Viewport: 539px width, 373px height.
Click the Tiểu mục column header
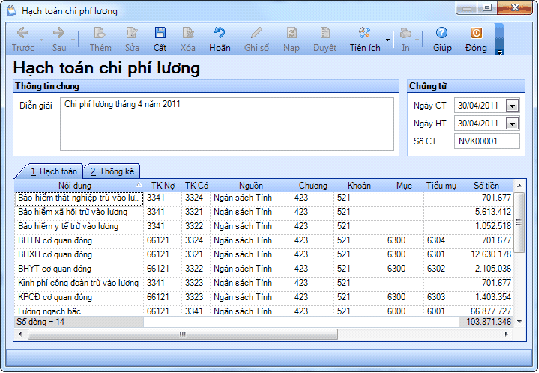(441, 186)
